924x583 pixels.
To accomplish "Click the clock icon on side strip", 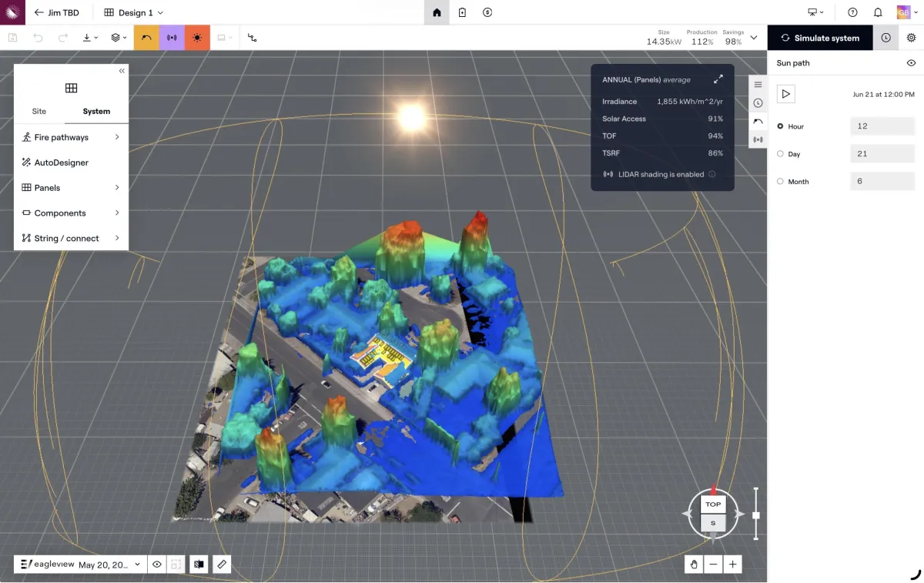I will 758,103.
